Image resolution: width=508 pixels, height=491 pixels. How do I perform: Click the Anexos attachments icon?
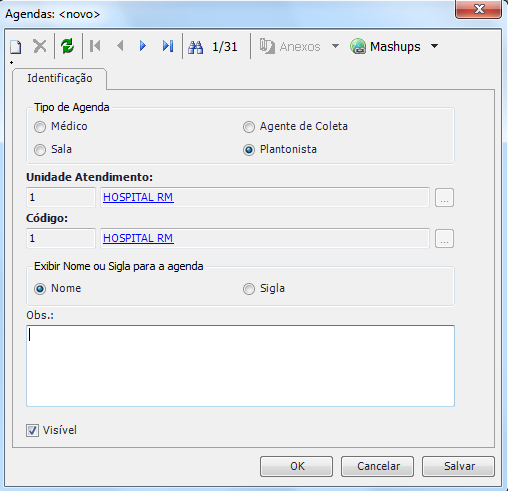pos(267,46)
